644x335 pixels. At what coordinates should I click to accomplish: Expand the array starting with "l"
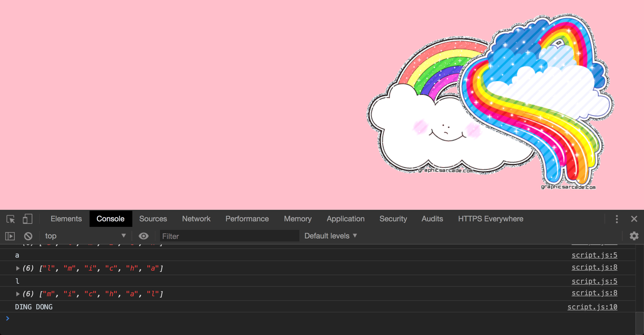pyautogui.click(x=18, y=268)
